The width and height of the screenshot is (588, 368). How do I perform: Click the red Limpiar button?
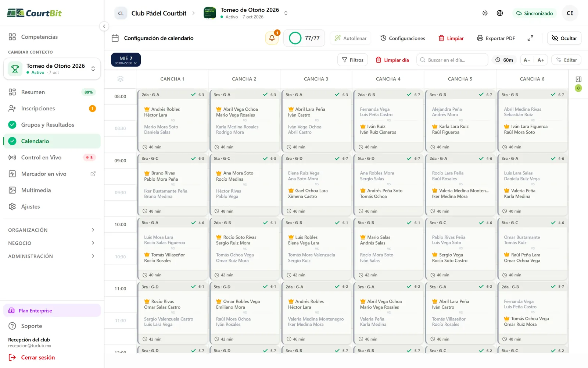(x=451, y=38)
